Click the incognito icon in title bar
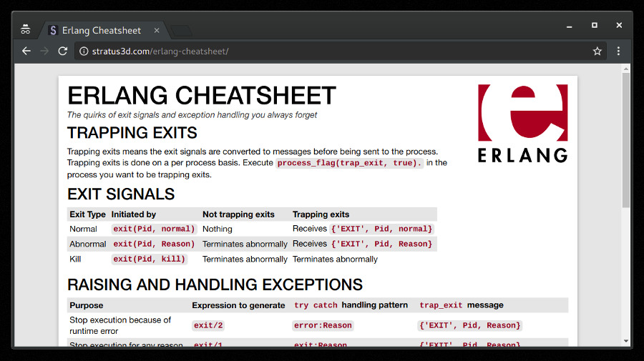 coord(26,29)
